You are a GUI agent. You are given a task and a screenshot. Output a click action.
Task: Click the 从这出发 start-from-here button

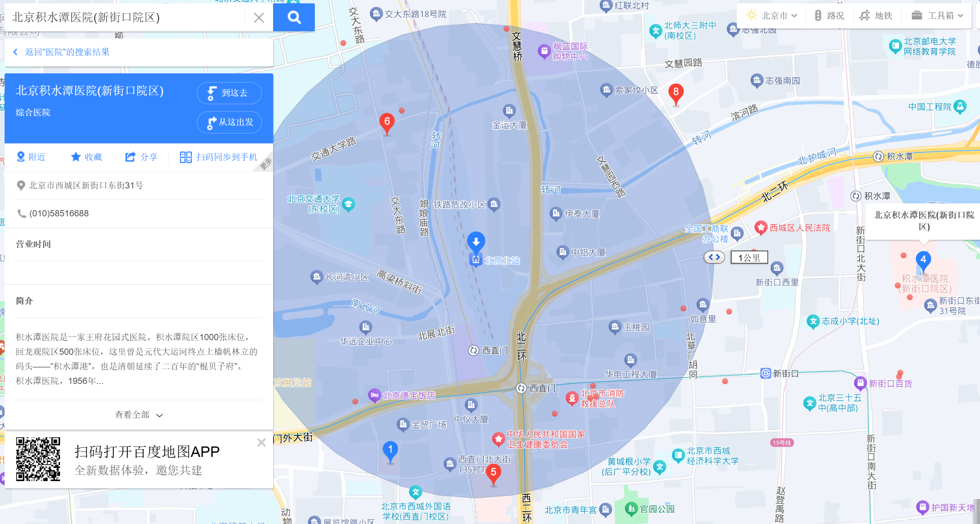[229, 122]
